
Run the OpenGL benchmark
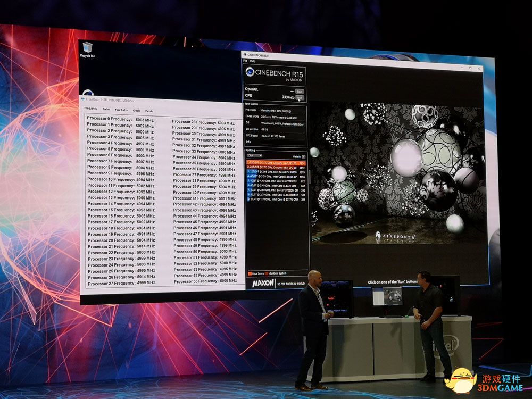coord(299,92)
